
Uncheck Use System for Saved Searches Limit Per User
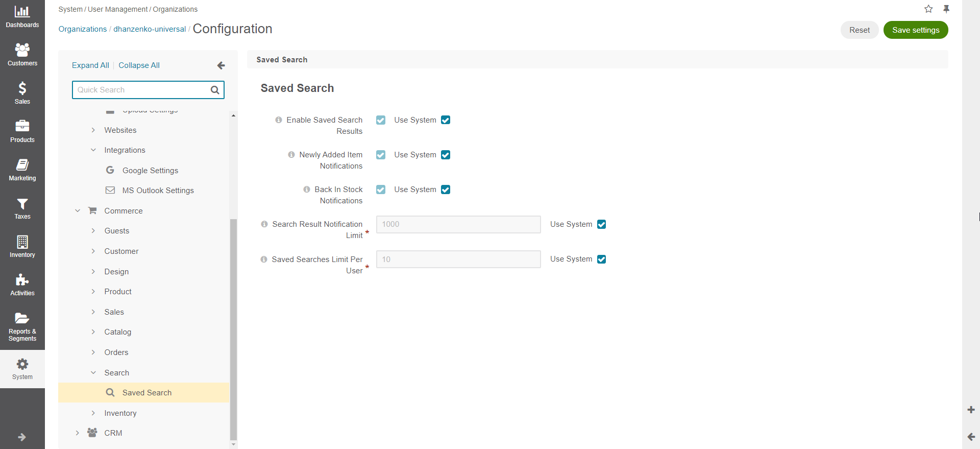602,259
